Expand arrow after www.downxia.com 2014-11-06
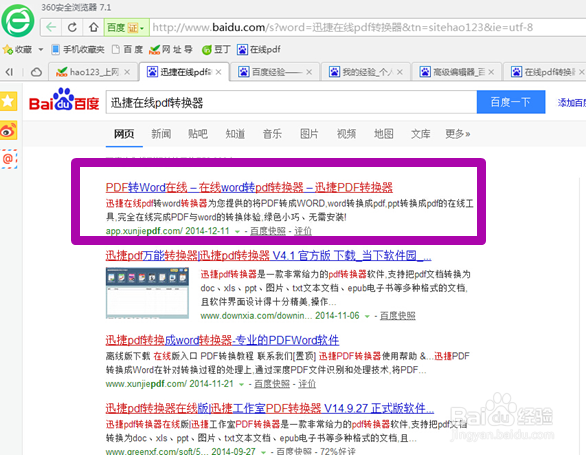 pyautogui.click(x=367, y=316)
